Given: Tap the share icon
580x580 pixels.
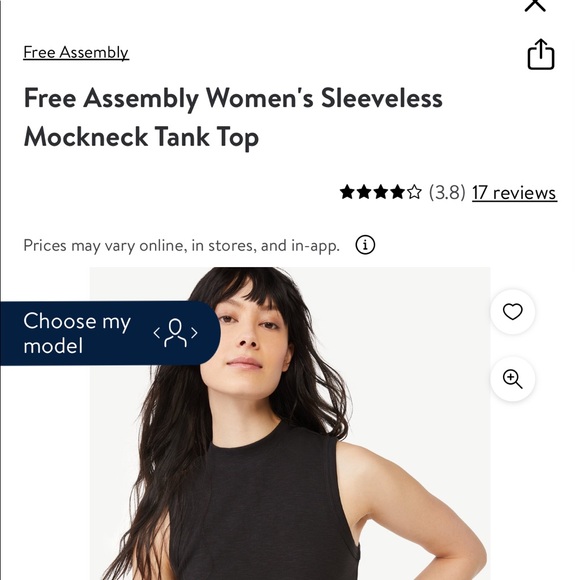Looking at the screenshot, I should tap(541, 54).
